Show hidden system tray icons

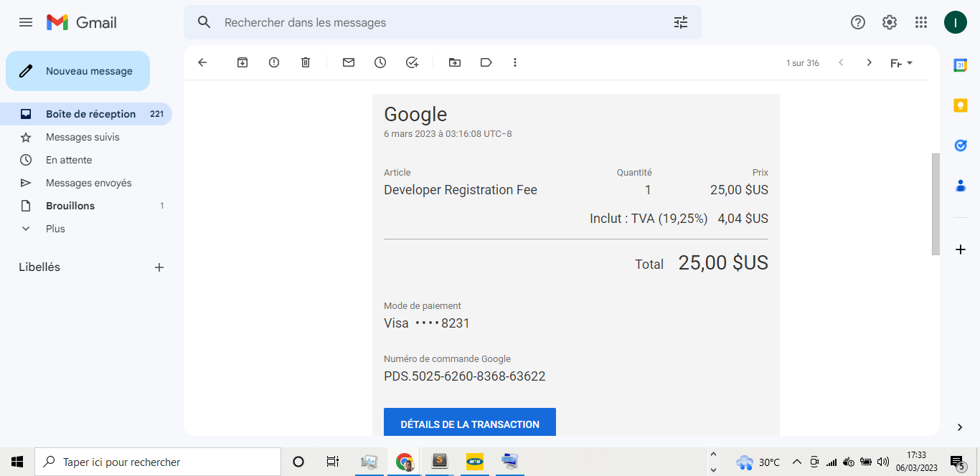(796, 462)
